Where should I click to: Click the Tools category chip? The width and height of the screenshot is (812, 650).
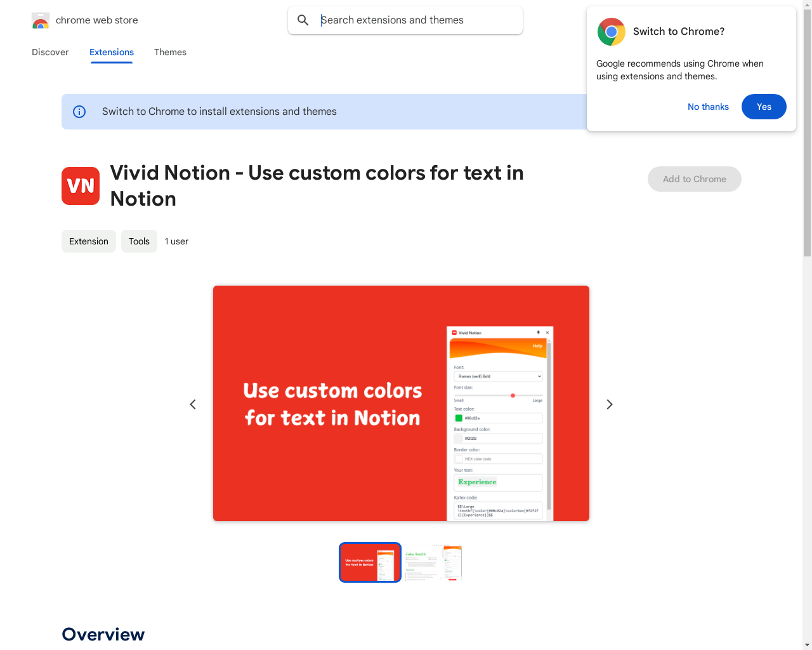(139, 241)
